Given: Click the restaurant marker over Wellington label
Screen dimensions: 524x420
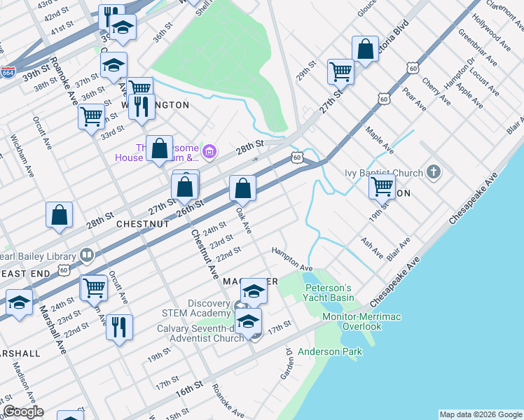Looking at the screenshot, I should 142,108.
